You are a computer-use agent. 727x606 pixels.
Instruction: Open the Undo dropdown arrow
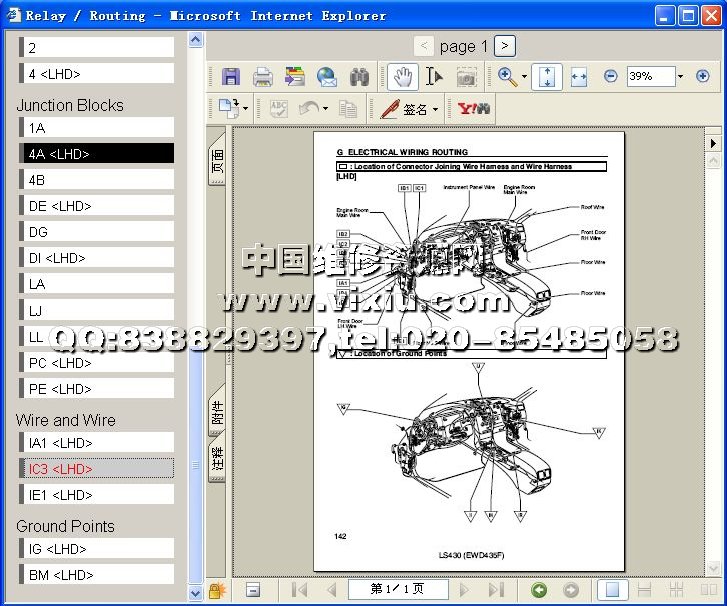pyautogui.click(x=325, y=109)
